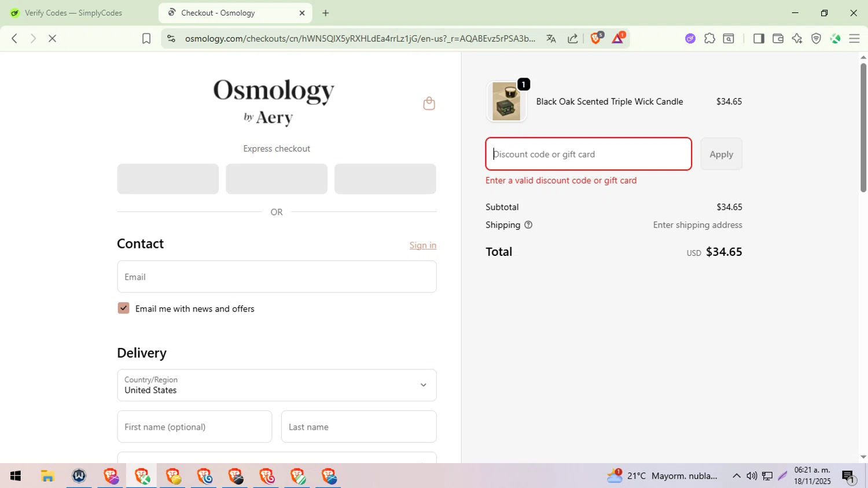
Task: Focus the First name (optional) field
Action: pos(194,427)
